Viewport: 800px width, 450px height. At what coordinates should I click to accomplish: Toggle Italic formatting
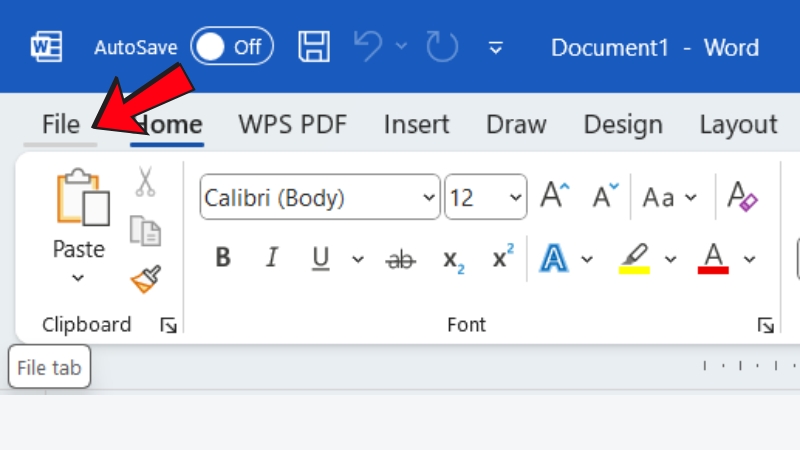click(x=272, y=257)
